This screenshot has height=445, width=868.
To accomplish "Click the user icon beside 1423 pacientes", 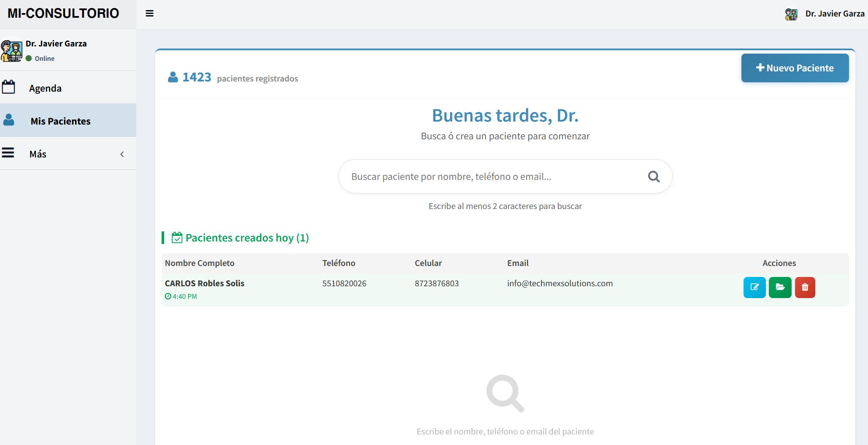I will pos(173,77).
